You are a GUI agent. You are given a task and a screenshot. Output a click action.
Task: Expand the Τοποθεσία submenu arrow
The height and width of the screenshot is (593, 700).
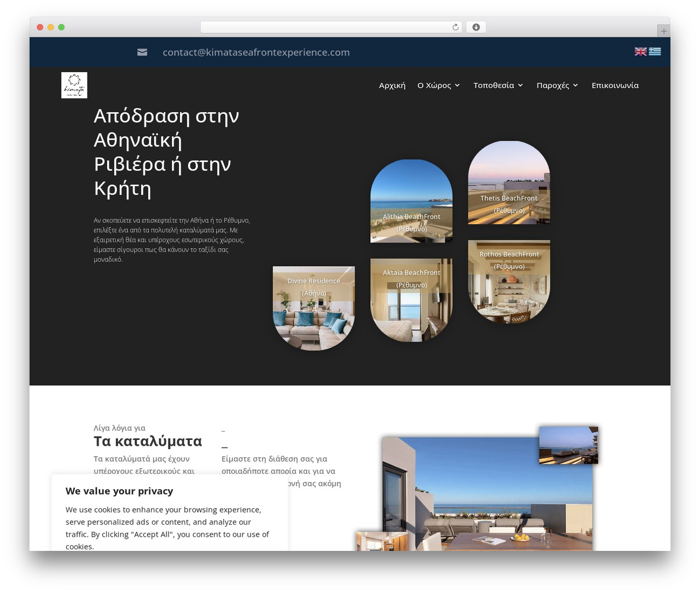click(x=521, y=85)
